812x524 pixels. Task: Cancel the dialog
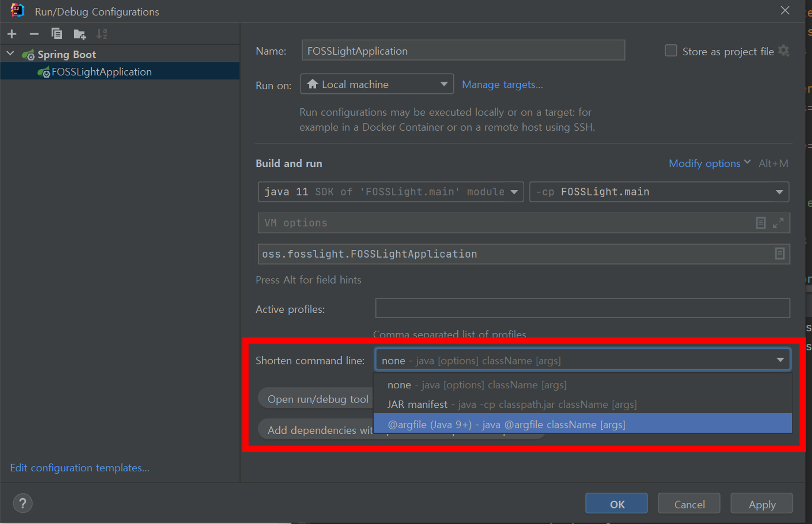pyautogui.click(x=689, y=504)
